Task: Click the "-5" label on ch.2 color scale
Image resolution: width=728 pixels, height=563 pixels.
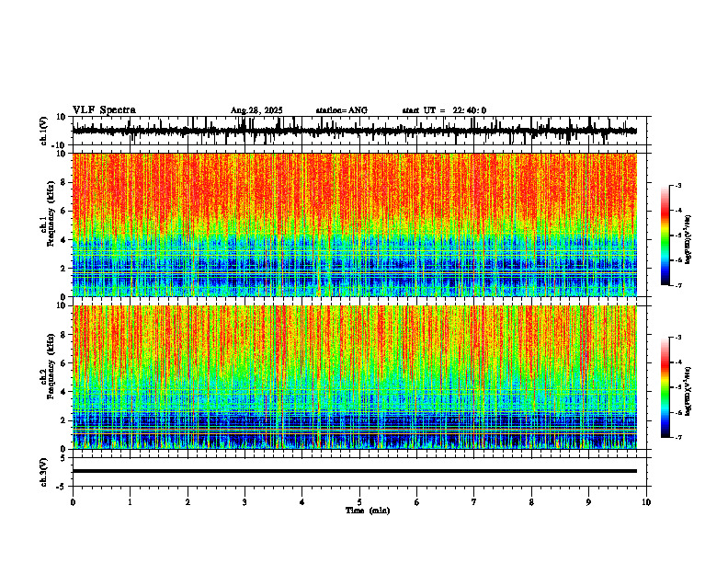Action: click(678, 388)
